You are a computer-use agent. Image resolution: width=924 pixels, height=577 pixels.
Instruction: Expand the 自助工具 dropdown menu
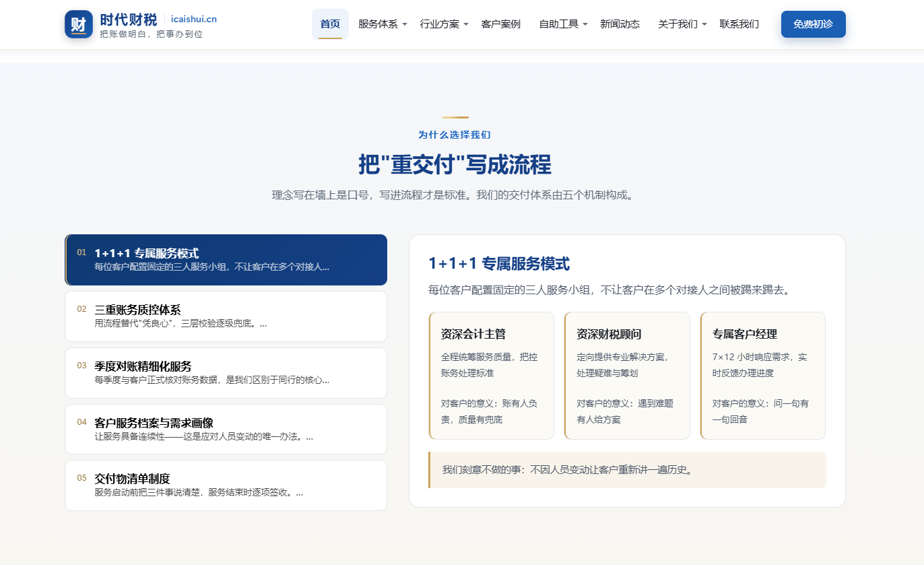[563, 24]
